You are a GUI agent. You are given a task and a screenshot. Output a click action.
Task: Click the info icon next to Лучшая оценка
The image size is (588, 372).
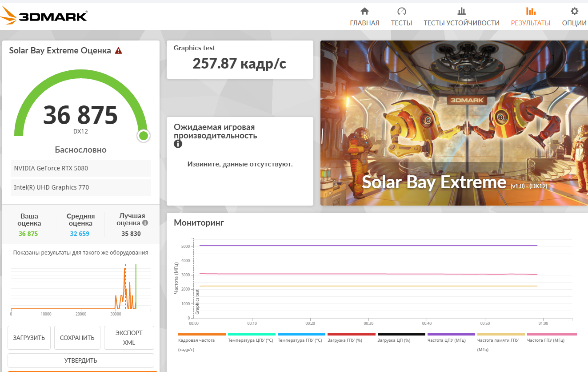pos(145,223)
